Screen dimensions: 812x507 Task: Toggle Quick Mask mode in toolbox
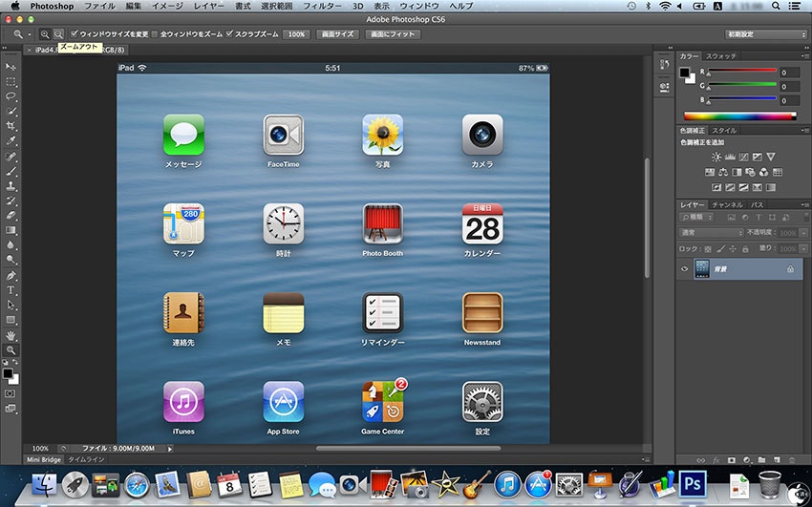pyautogui.click(x=10, y=393)
